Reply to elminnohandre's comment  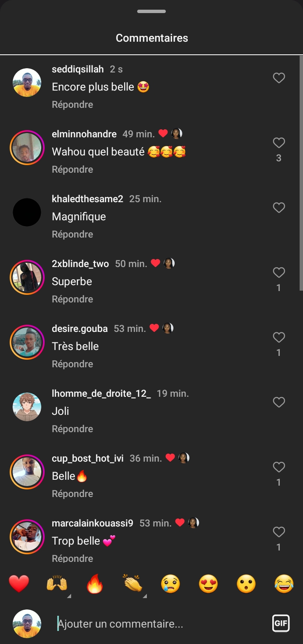[72, 169]
